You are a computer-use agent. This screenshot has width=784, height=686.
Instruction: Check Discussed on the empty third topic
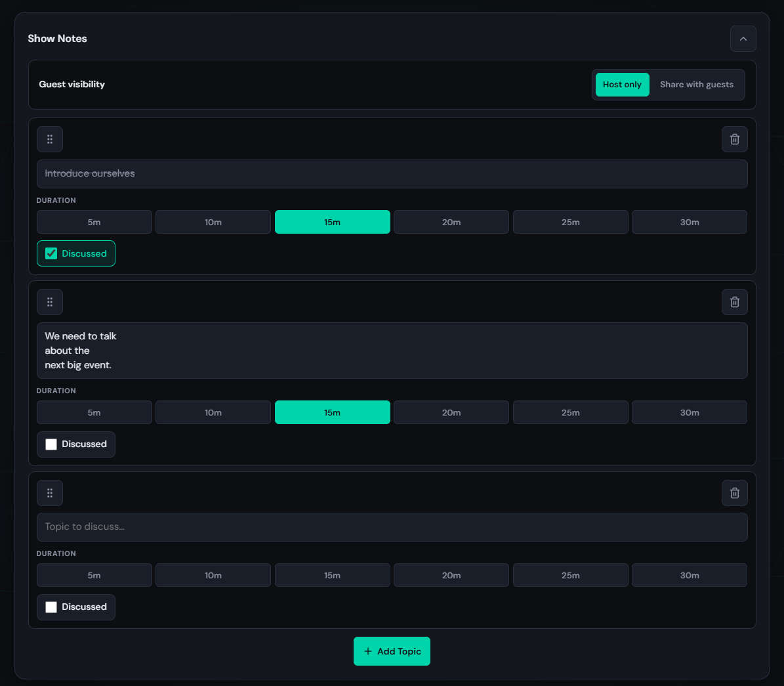point(76,607)
